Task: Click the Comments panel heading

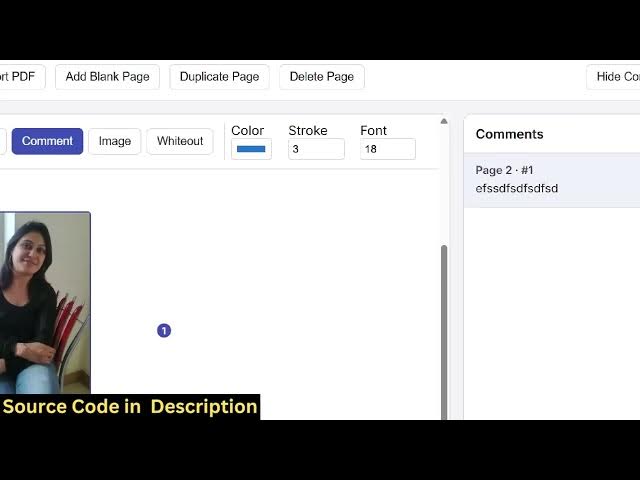Action: pyautogui.click(x=510, y=134)
